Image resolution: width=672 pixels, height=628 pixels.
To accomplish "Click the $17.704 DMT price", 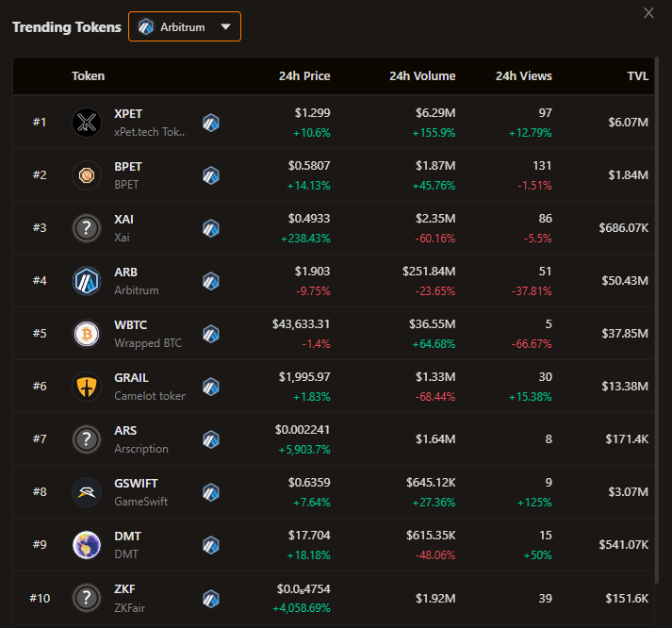I will (309, 535).
